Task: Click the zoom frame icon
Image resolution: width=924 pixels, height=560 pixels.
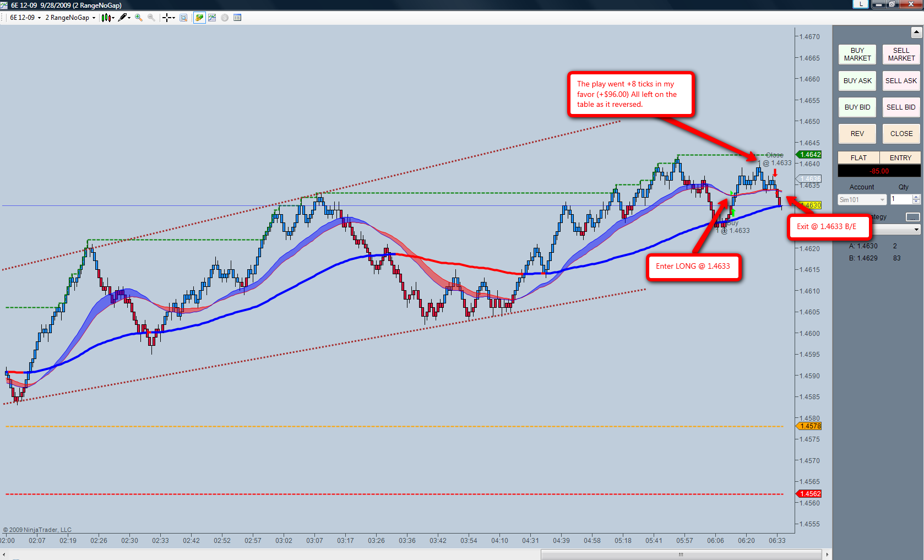Action: (183, 18)
